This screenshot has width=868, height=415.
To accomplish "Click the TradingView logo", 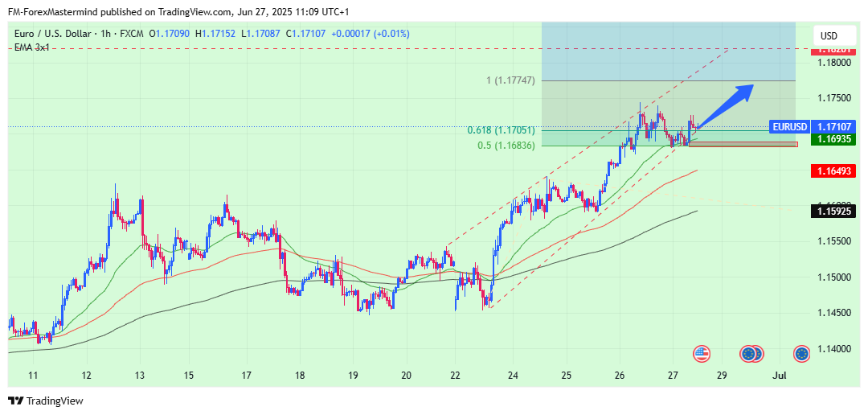I will 45,401.
